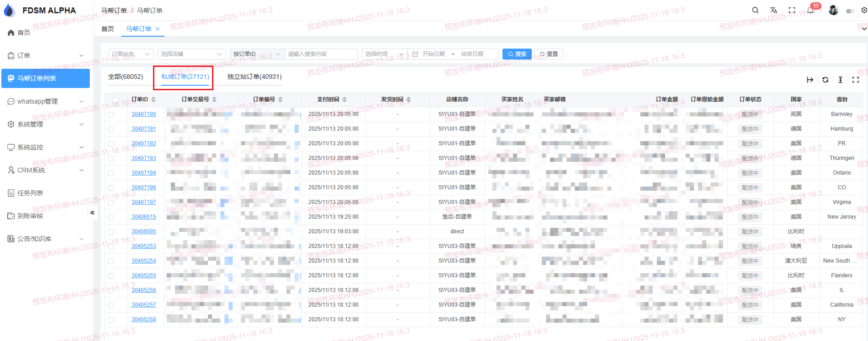The width and height of the screenshot is (868, 341).
Task: Switch to the 全部(68052) tab
Action: coord(126,77)
